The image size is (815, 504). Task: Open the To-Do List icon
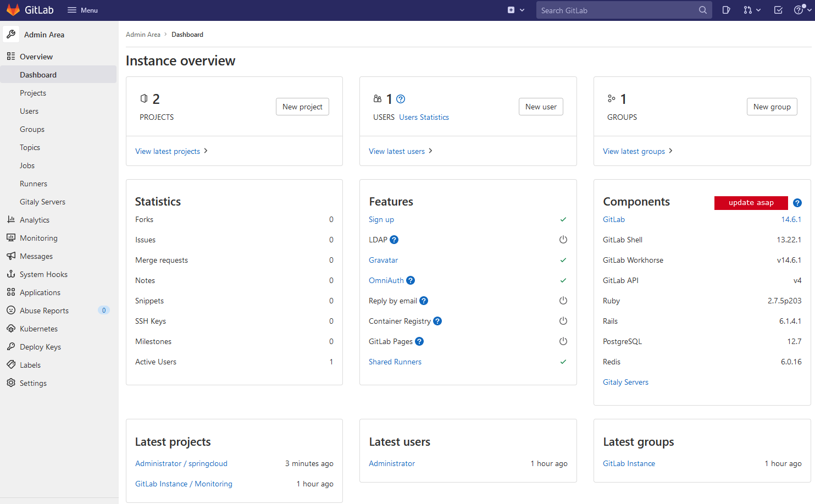point(778,10)
